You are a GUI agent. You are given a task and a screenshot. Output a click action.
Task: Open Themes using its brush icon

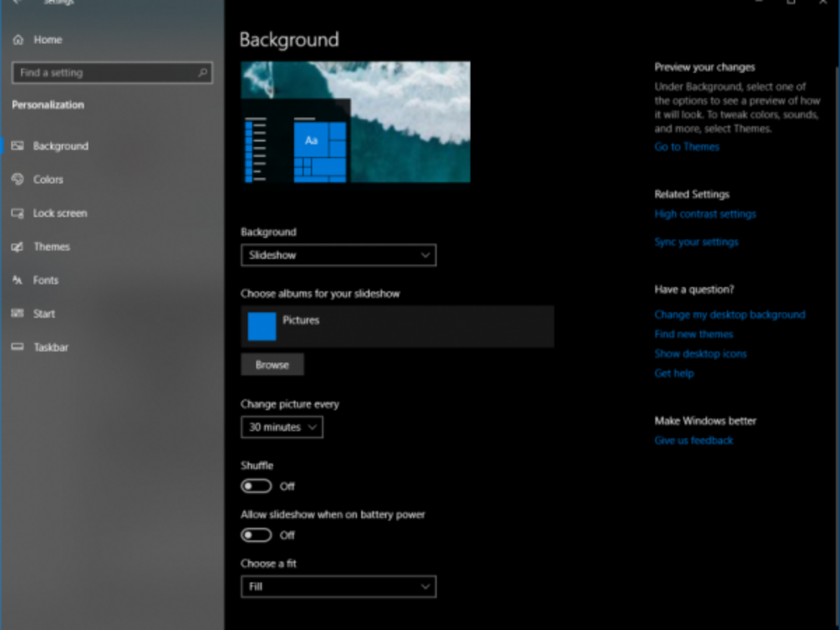point(18,247)
